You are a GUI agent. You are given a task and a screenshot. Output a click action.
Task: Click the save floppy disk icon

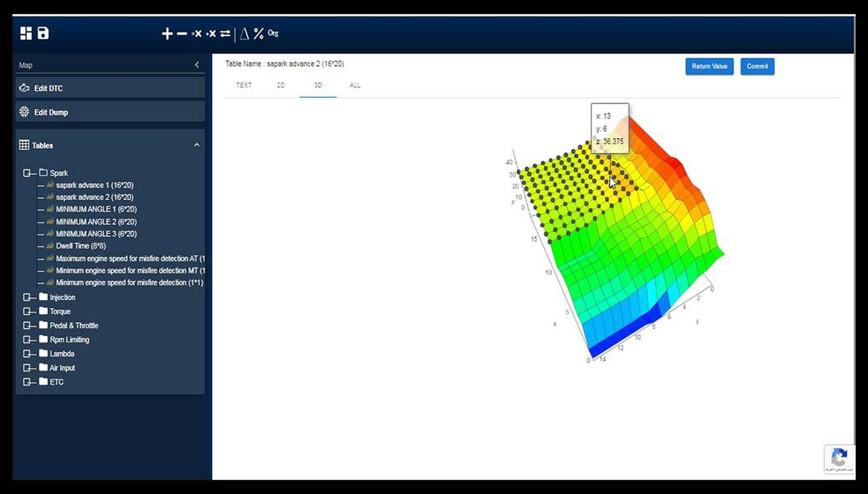point(43,33)
